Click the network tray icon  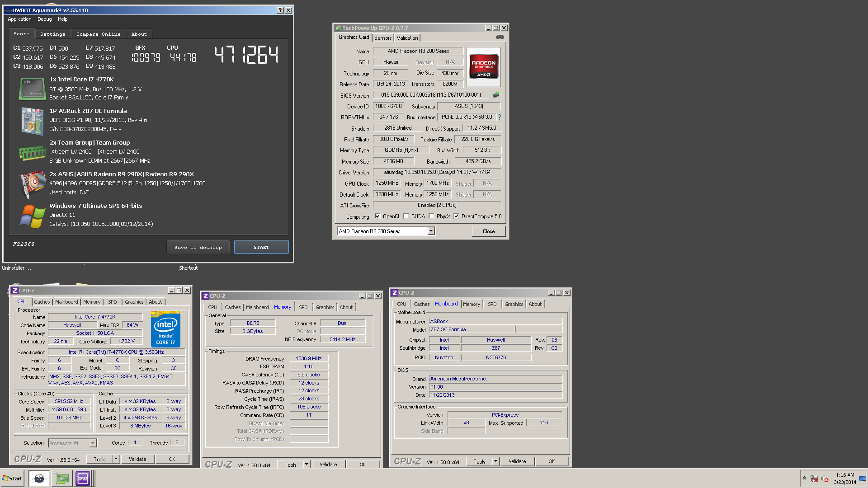[814, 479]
